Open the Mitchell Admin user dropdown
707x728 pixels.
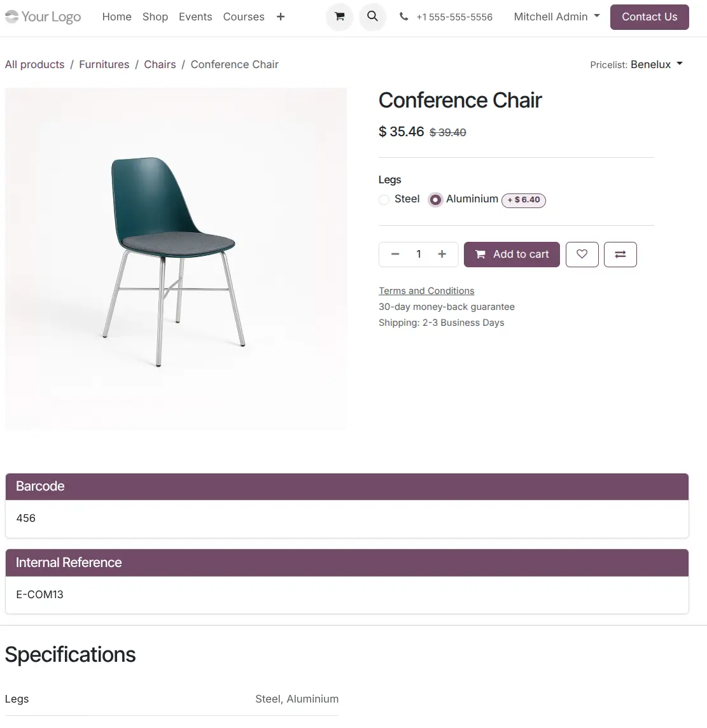click(x=556, y=17)
